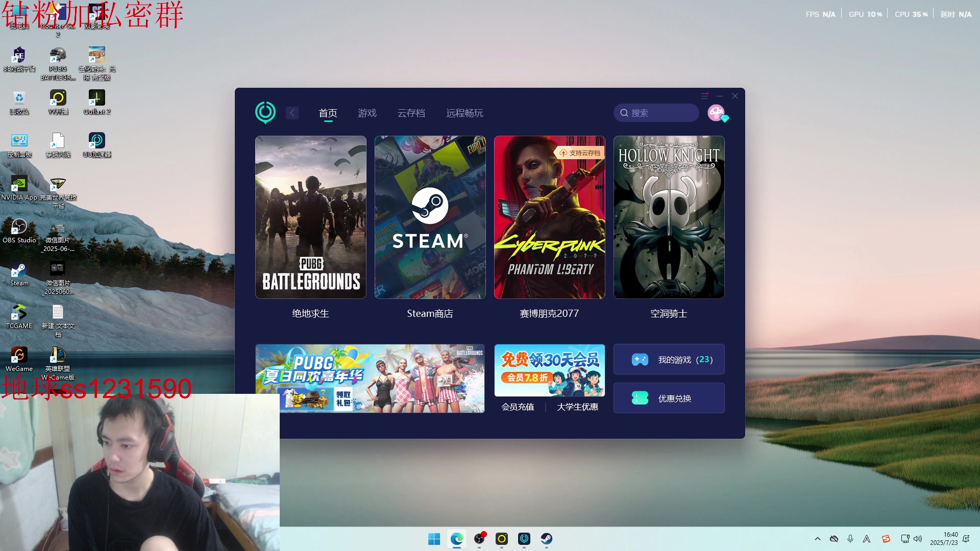The width and height of the screenshot is (980, 551).
Task: Click the 优惠兑换 button
Action: [x=669, y=398]
